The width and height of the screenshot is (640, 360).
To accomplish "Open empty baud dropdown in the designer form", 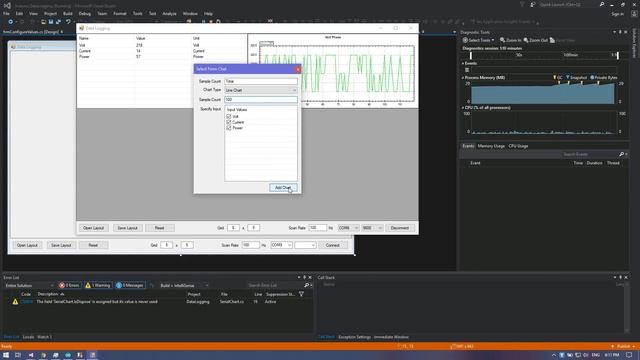I will tap(305, 245).
